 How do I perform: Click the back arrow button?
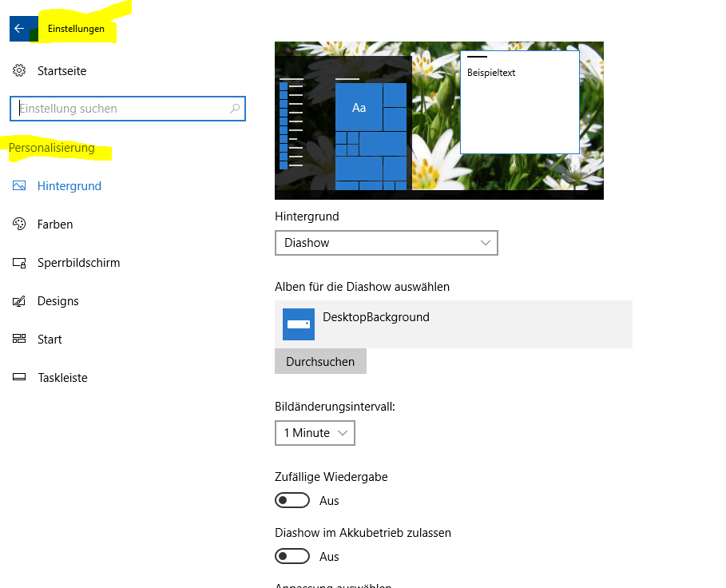tap(23, 29)
